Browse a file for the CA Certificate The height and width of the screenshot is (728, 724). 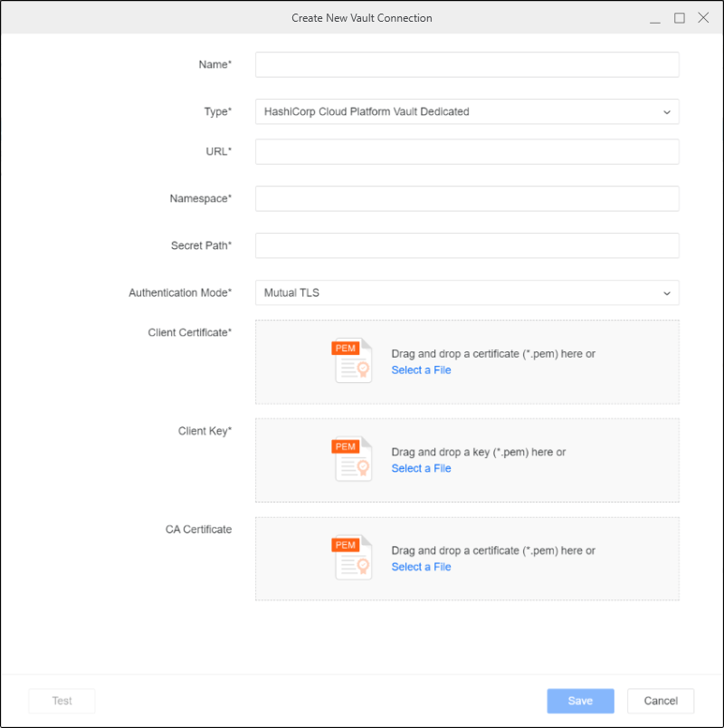coord(421,567)
